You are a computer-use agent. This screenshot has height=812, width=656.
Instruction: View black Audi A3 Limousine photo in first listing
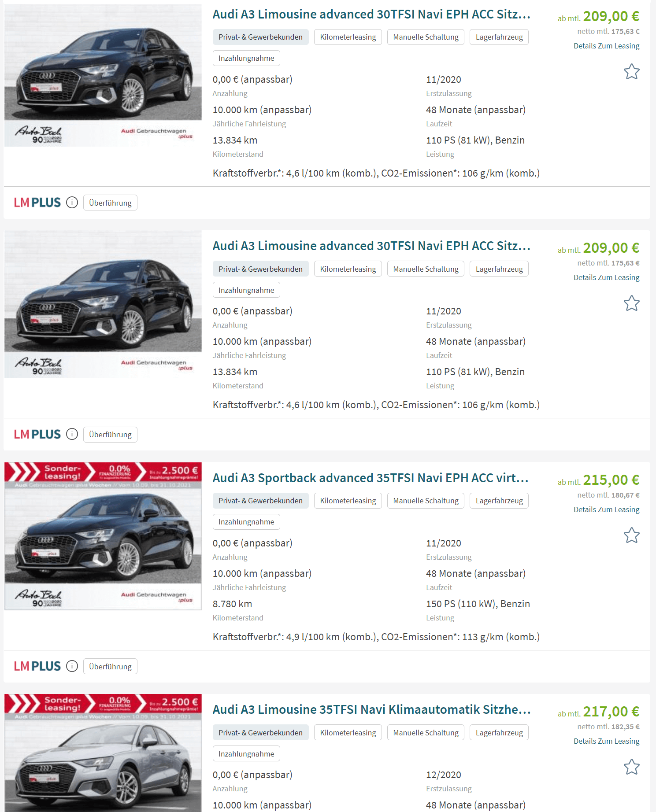[x=103, y=75]
